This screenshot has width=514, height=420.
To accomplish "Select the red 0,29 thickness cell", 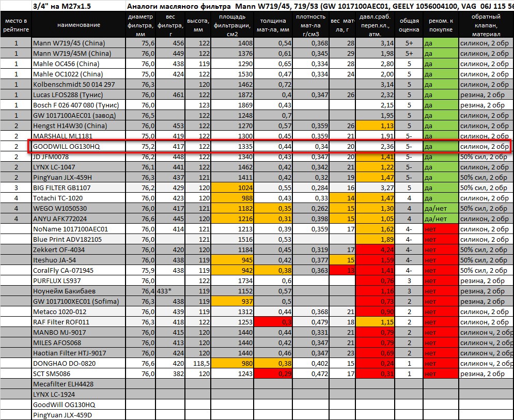I will [x=273, y=374].
